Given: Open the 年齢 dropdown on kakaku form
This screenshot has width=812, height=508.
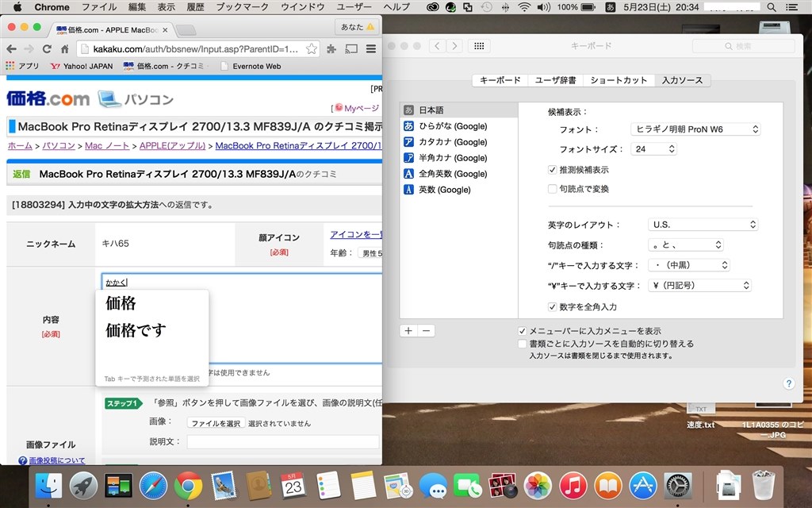Looking at the screenshot, I should coord(370,253).
